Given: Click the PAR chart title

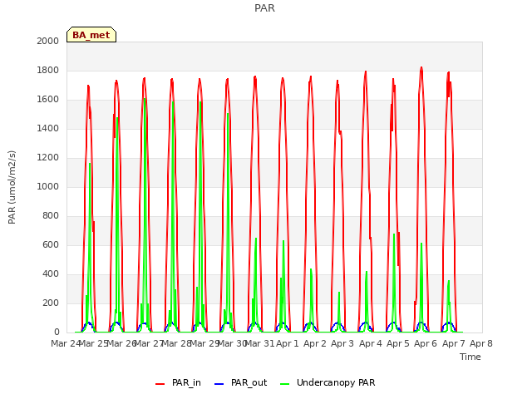Looking at the screenshot, I should click(x=264, y=8).
